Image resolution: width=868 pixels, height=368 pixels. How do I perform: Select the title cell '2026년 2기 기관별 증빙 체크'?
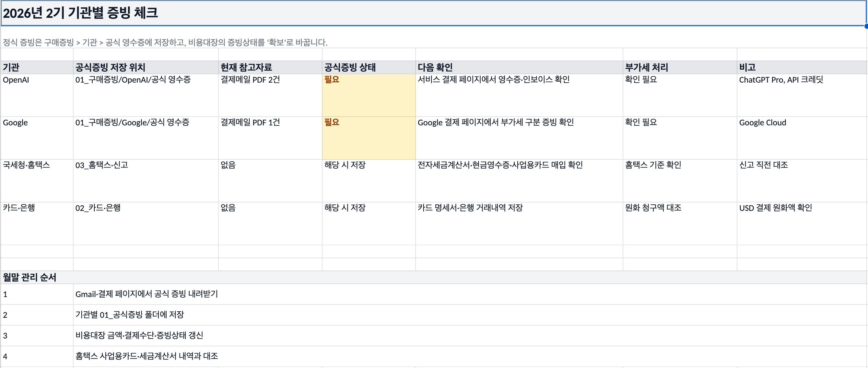(433, 13)
